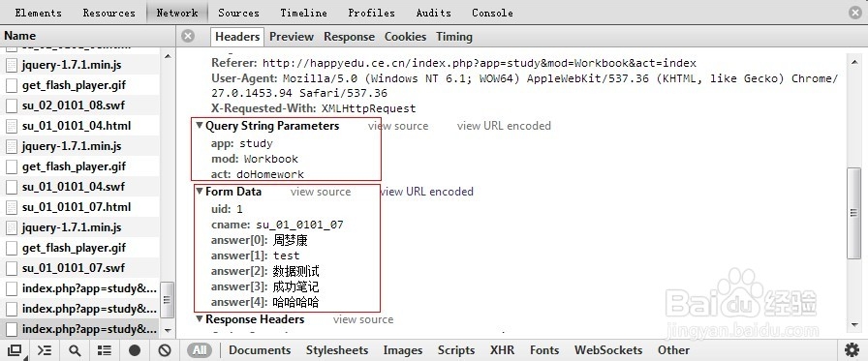
Task: Click the headers pane scrollbar thumb
Action: 854,213
